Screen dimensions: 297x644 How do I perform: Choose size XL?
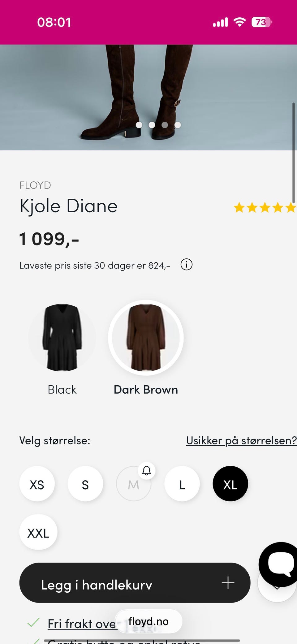230,484
